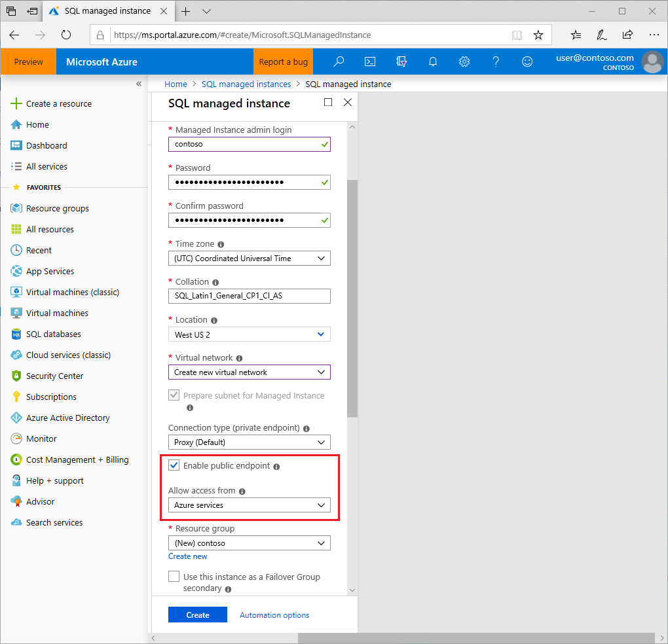Close the SQL managed instance blade

(348, 102)
